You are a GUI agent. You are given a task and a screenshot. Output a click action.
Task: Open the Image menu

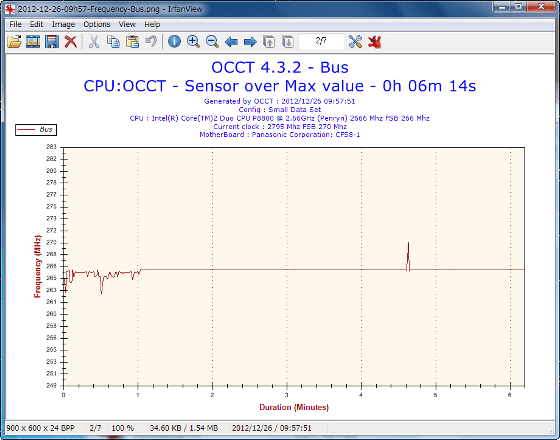click(63, 24)
